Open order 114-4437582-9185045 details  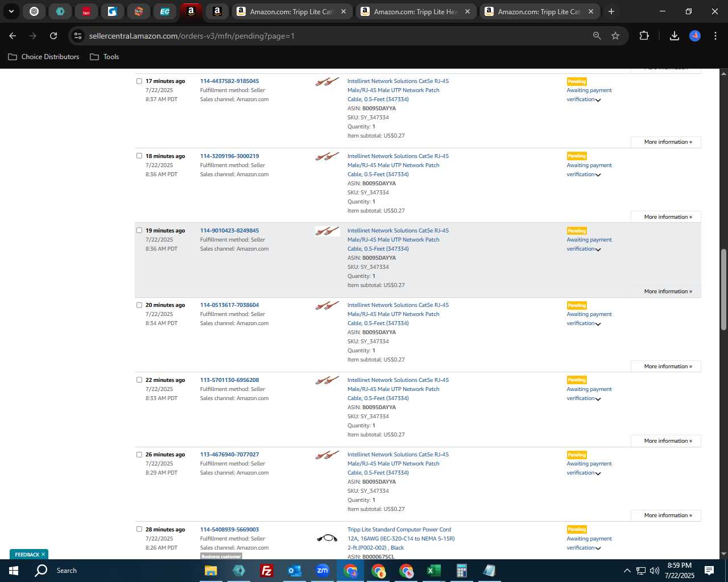[229, 81]
